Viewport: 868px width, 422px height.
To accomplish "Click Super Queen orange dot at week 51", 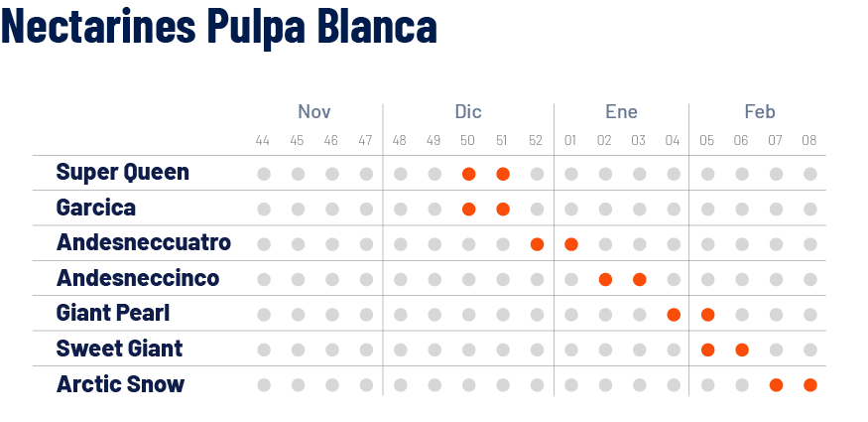I will pos(503,174).
